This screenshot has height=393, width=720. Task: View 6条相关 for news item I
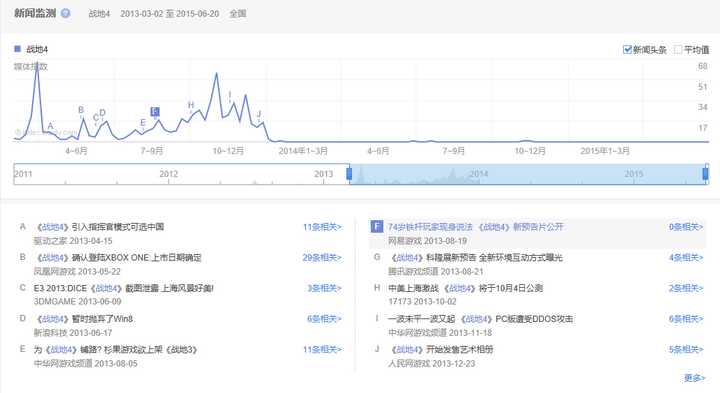pos(686,319)
